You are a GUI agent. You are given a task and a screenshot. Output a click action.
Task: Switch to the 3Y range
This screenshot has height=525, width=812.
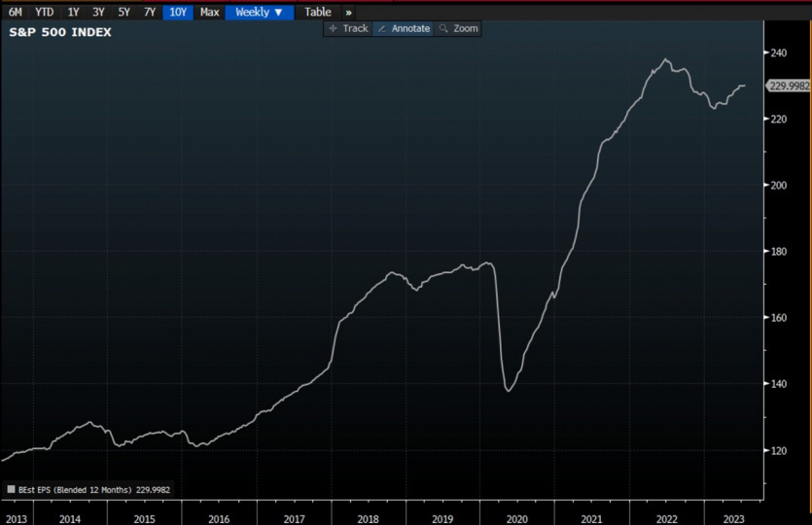[x=98, y=12]
